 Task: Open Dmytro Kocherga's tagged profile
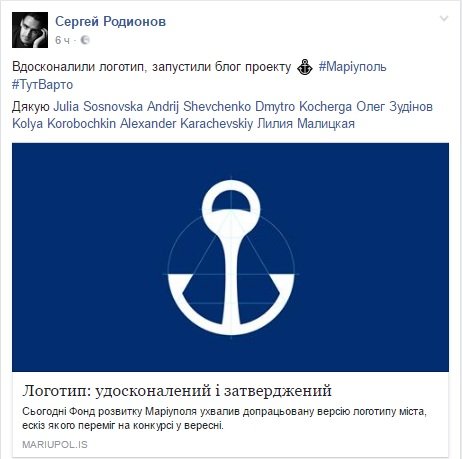click(303, 107)
